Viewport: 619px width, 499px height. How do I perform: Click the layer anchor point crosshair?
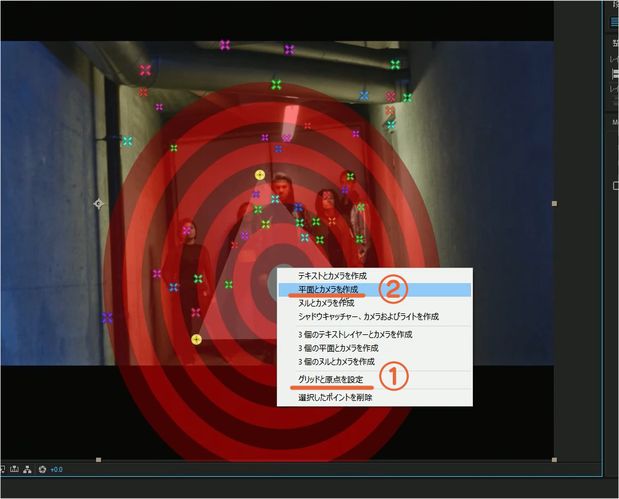[x=98, y=204]
